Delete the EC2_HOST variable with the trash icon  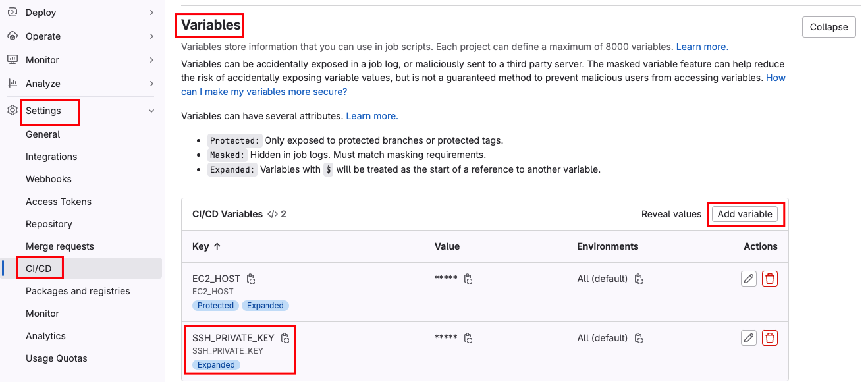click(x=770, y=279)
